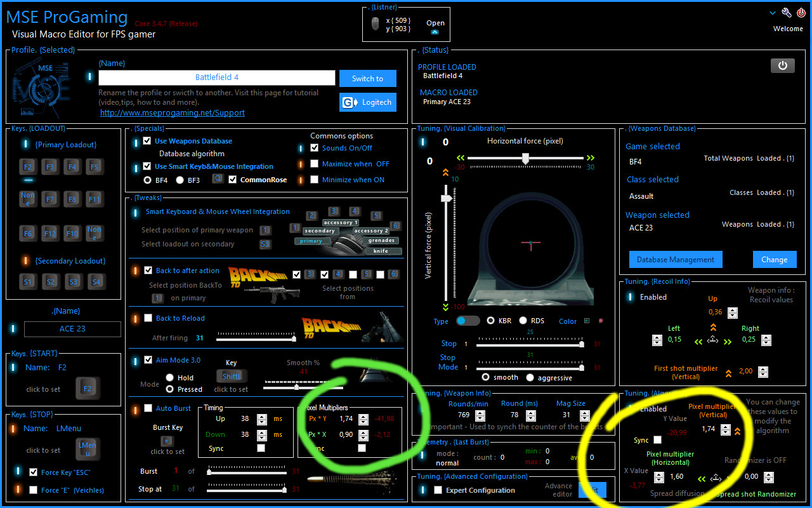This screenshot has width=812, height=508.
Task: Click the ShiftL Aim Mode key button
Action: 231,377
